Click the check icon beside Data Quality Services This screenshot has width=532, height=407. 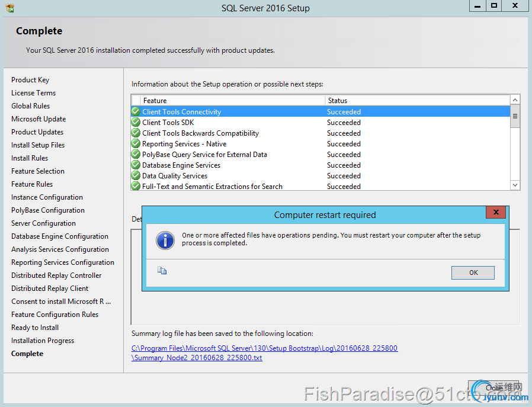coord(136,176)
